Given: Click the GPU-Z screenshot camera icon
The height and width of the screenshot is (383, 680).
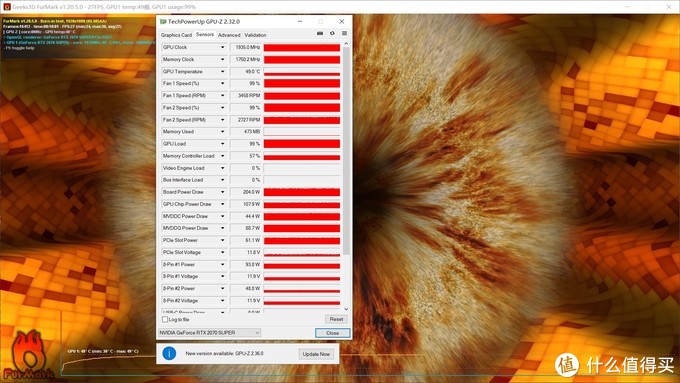Looking at the screenshot, I should pos(320,33).
